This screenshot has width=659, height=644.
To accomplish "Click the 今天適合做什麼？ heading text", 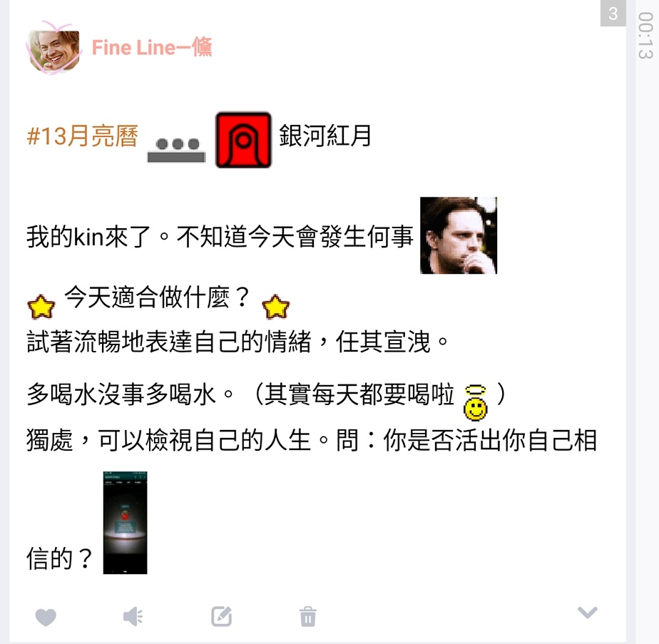I will click(158, 297).
